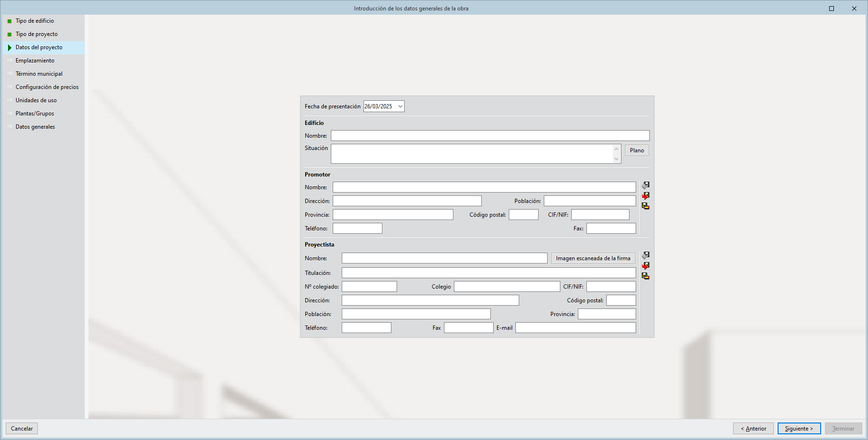The width and height of the screenshot is (868, 440).
Task: Focus the Proyectista Fax field
Action: [x=469, y=328]
